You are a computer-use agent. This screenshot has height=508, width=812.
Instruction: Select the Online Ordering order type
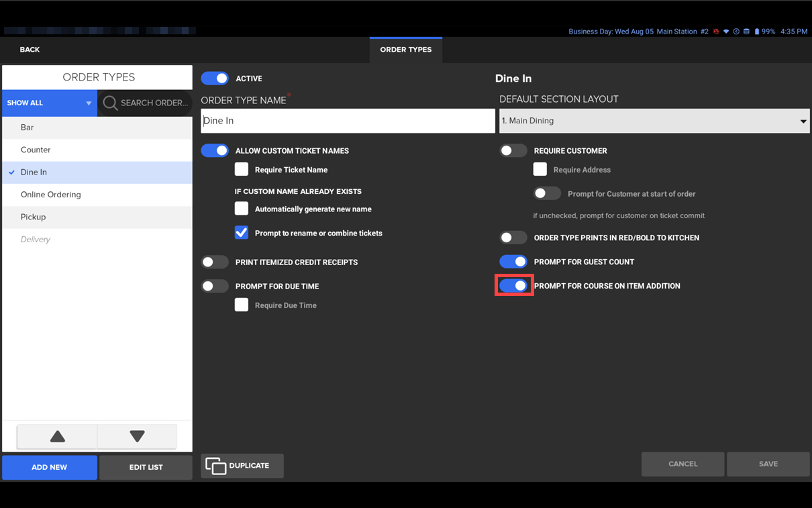tap(97, 195)
